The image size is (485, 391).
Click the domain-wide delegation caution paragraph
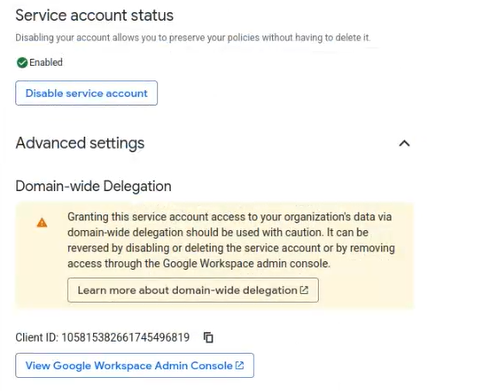231,240
